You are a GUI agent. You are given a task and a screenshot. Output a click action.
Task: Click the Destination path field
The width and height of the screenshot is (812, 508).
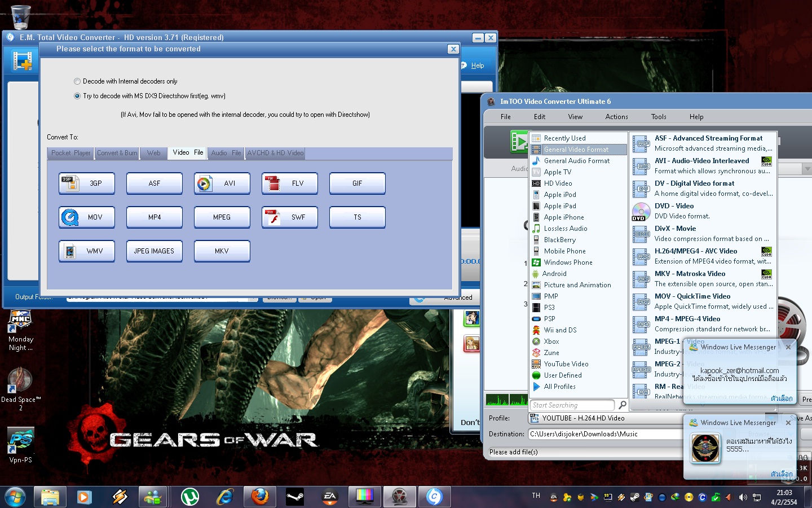[606, 434]
